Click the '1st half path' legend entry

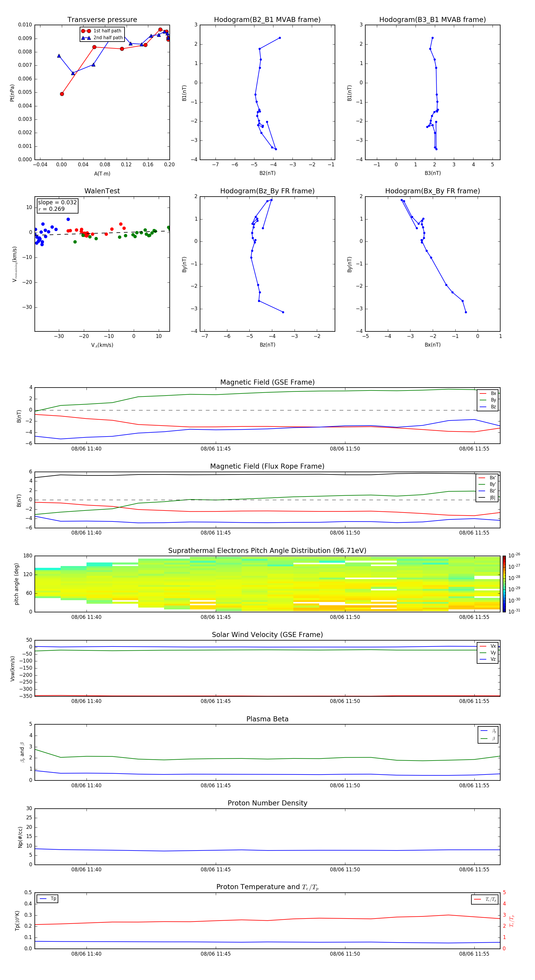coord(101,31)
